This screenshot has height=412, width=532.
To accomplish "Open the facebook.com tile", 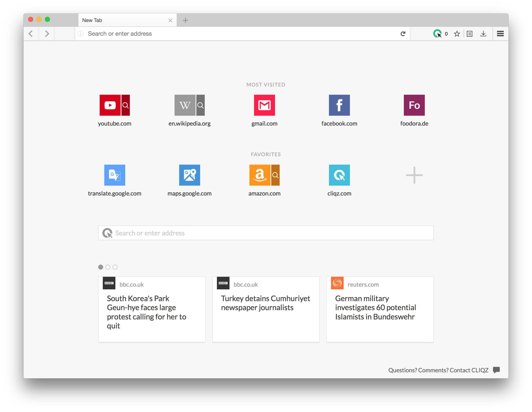I will (x=339, y=105).
